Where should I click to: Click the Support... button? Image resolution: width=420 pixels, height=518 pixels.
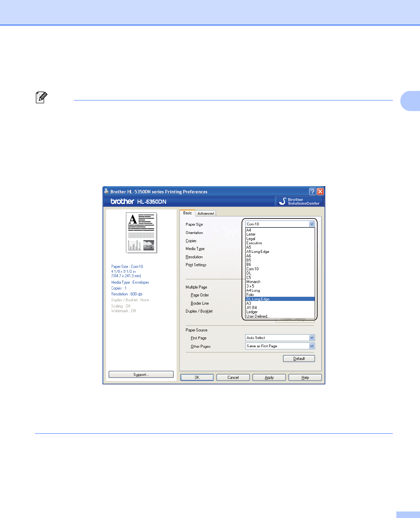pyautogui.click(x=141, y=374)
